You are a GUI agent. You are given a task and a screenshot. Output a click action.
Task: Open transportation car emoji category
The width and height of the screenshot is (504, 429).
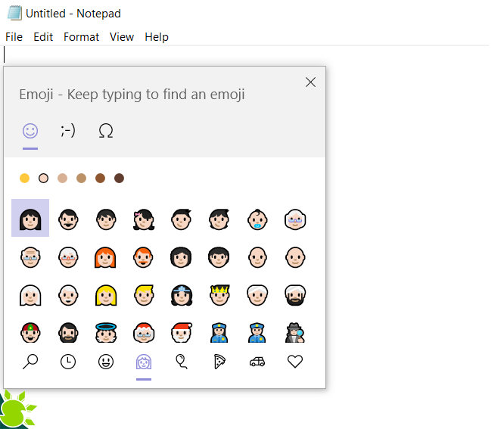coord(257,362)
